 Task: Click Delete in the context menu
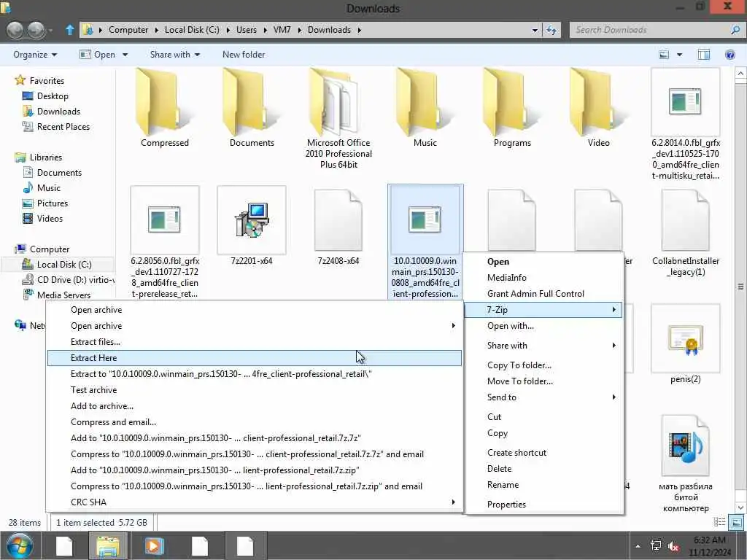543,469
